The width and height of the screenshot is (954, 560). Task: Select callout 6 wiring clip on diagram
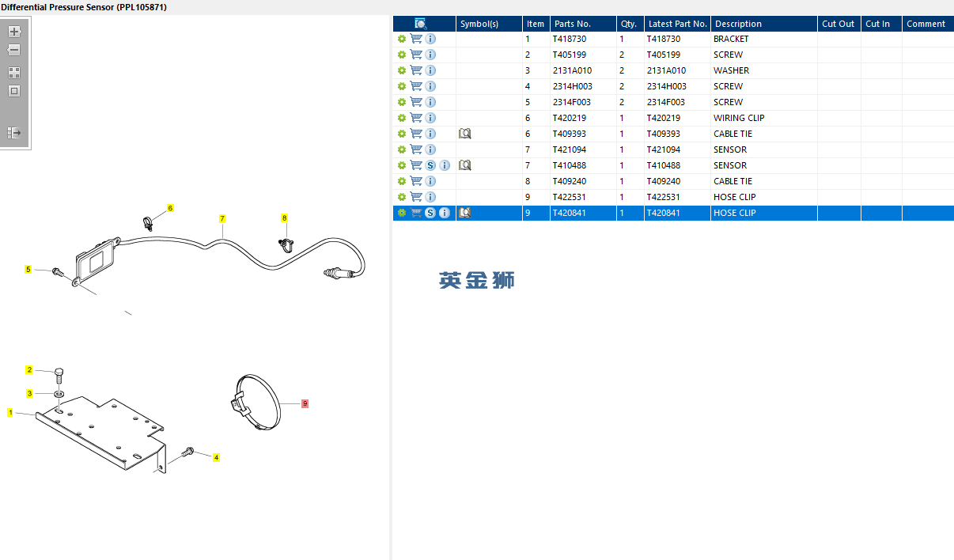[x=170, y=208]
